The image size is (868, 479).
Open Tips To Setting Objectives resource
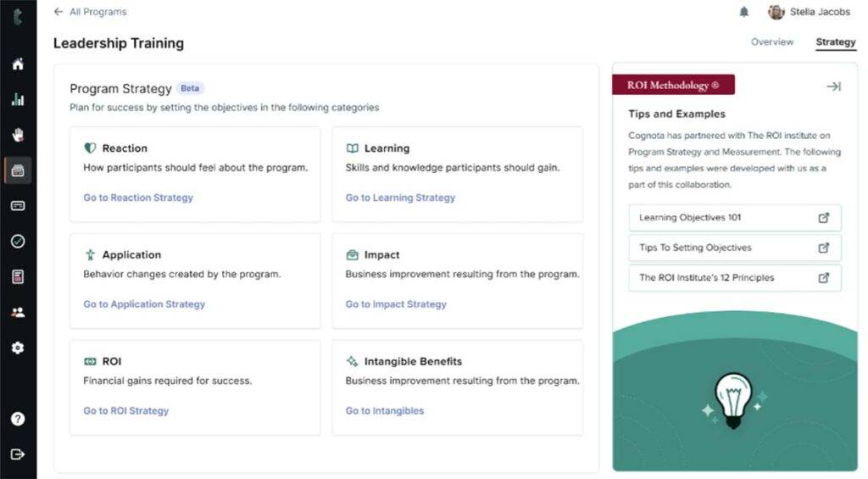coord(735,248)
